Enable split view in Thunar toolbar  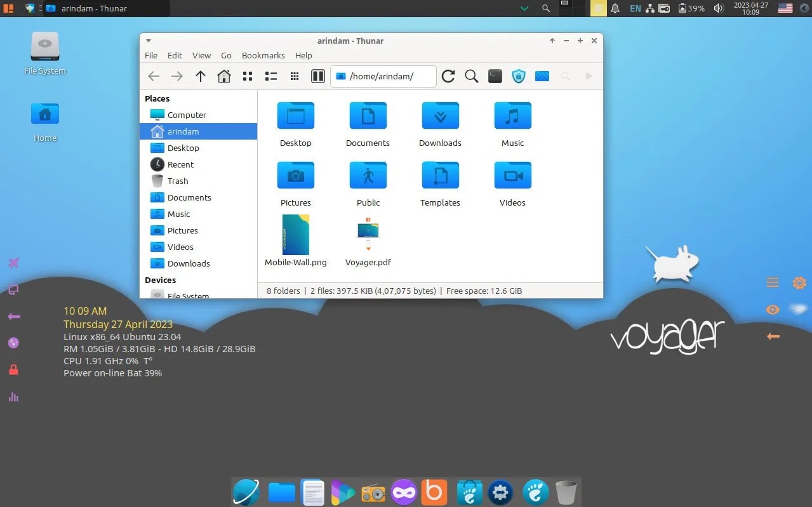317,76
